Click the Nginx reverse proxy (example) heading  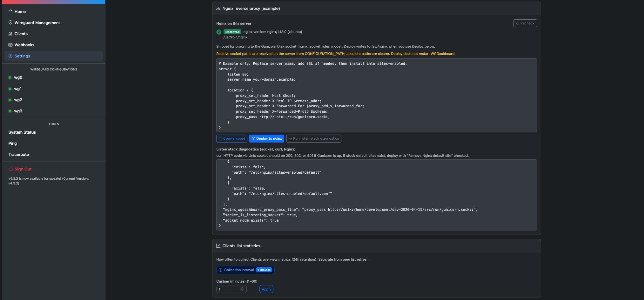pos(251,9)
